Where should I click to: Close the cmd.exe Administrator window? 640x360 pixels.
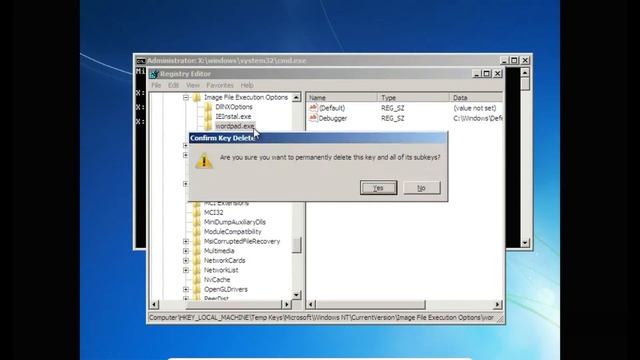525,60
